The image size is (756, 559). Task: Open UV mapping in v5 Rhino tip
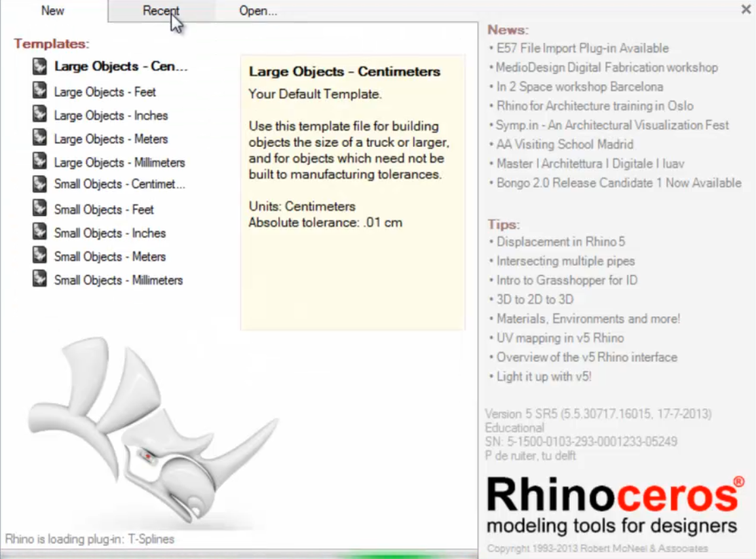click(x=560, y=338)
